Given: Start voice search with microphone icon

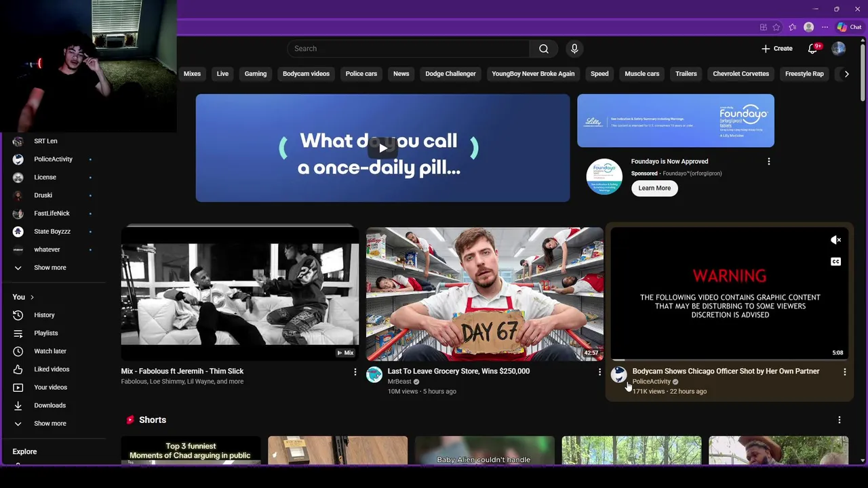Looking at the screenshot, I should coord(574,49).
